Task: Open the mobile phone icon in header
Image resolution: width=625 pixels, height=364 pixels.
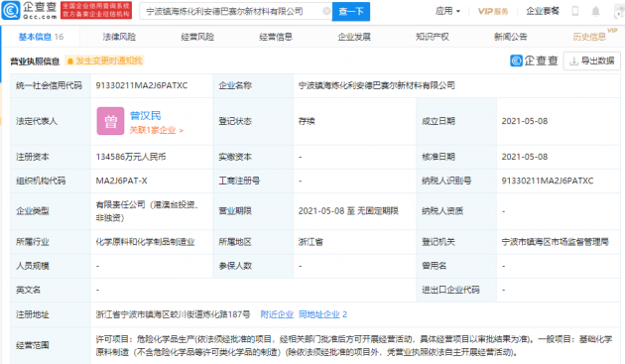Action: 574,11
